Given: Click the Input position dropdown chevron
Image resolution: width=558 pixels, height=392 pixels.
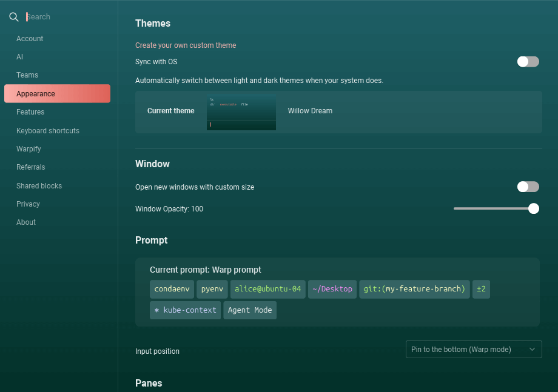Looking at the screenshot, I should click(x=532, y=350).
